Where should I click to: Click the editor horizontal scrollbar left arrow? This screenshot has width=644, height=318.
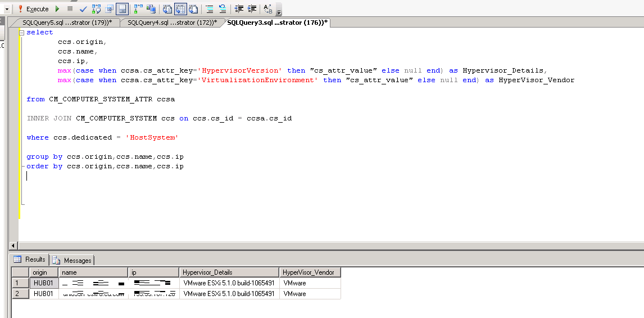[13, 245]
